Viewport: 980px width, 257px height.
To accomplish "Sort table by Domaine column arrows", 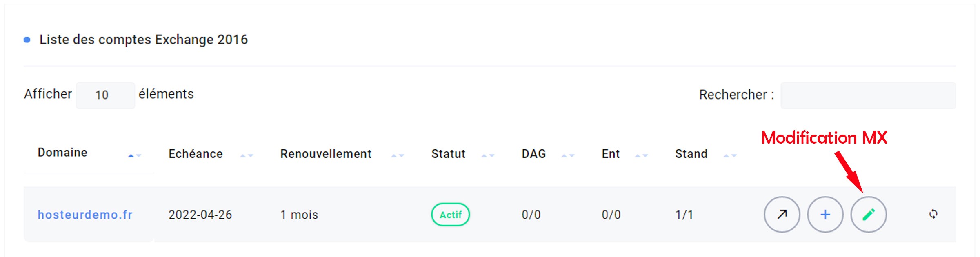I will click(x=134, y=155).
